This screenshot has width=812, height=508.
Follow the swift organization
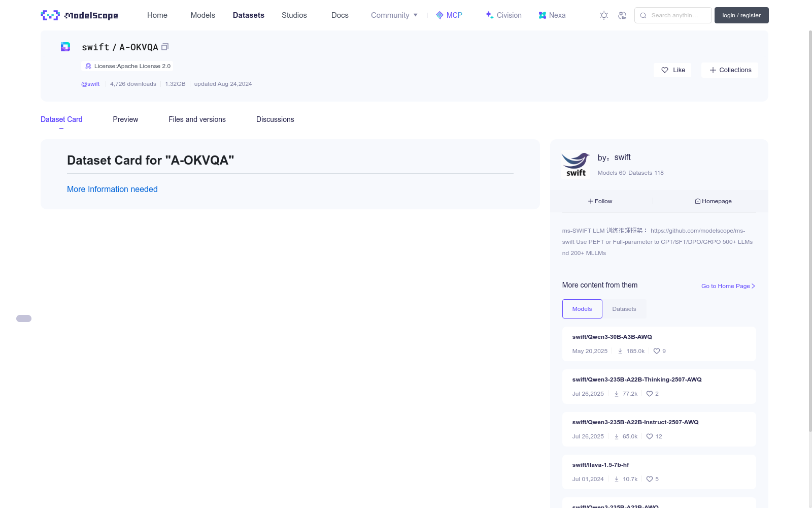[600, 201]
